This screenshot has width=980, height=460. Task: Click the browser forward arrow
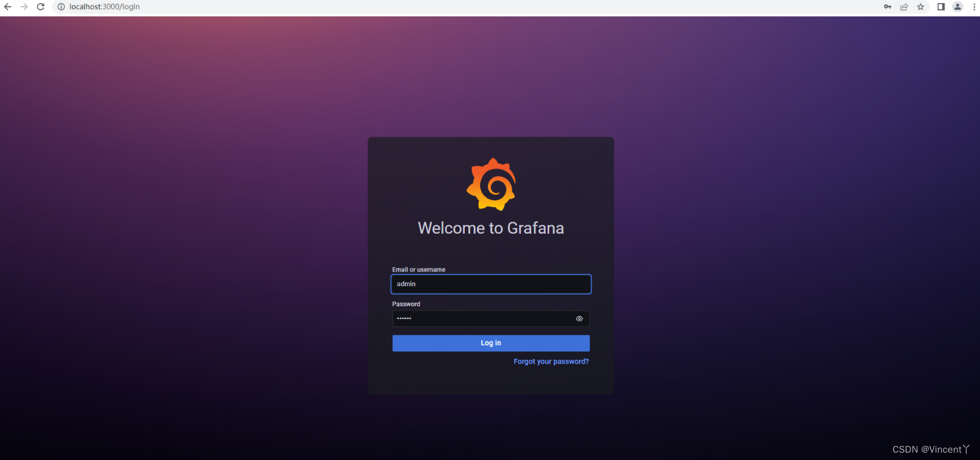coord(24,7)
